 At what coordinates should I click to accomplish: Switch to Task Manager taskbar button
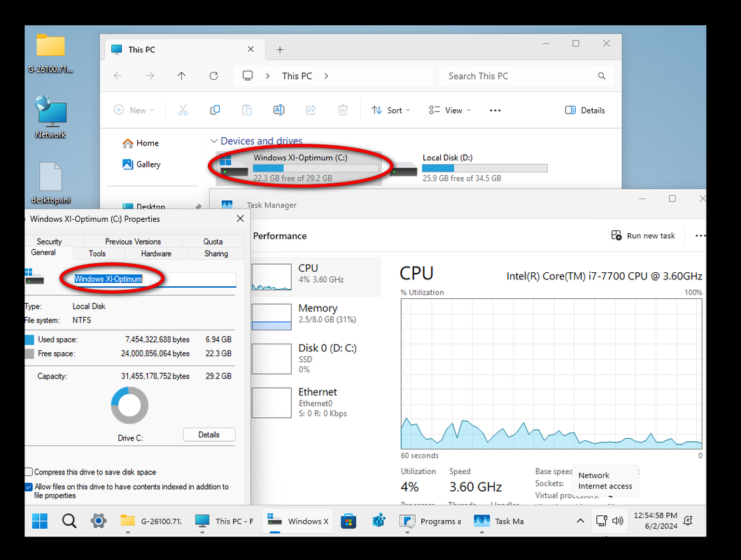tap(500, 521)
